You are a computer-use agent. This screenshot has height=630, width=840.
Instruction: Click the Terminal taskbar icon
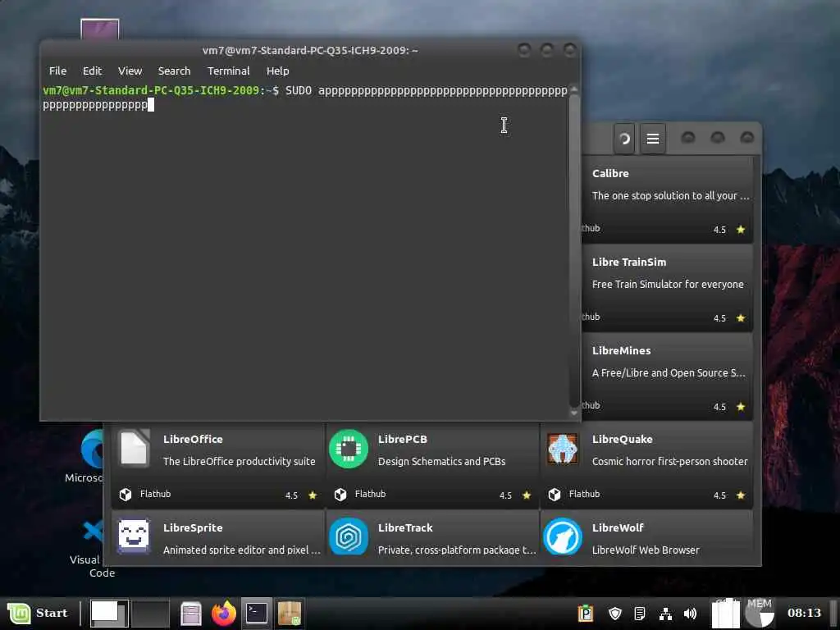pyautogui.click(x=257, y=614)
